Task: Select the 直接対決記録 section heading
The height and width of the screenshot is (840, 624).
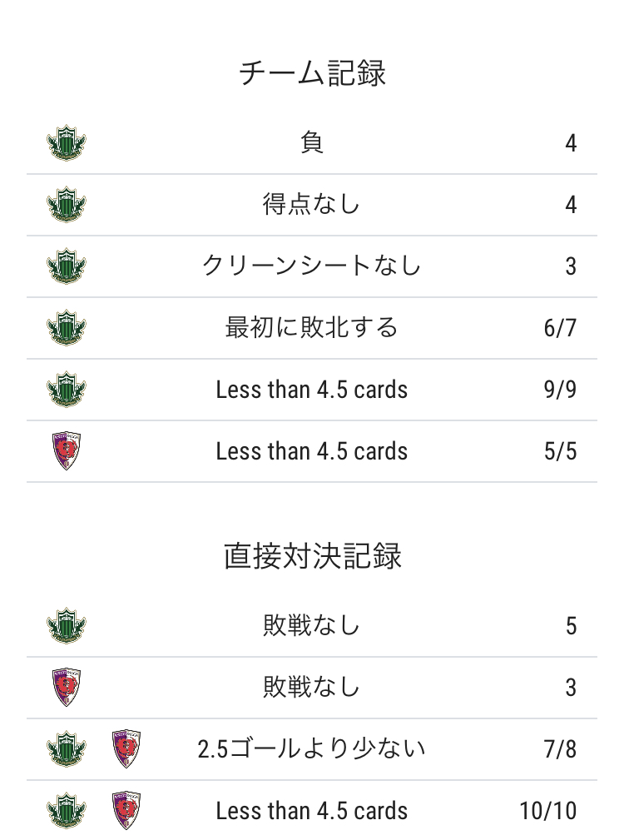Action: (312, 556)
